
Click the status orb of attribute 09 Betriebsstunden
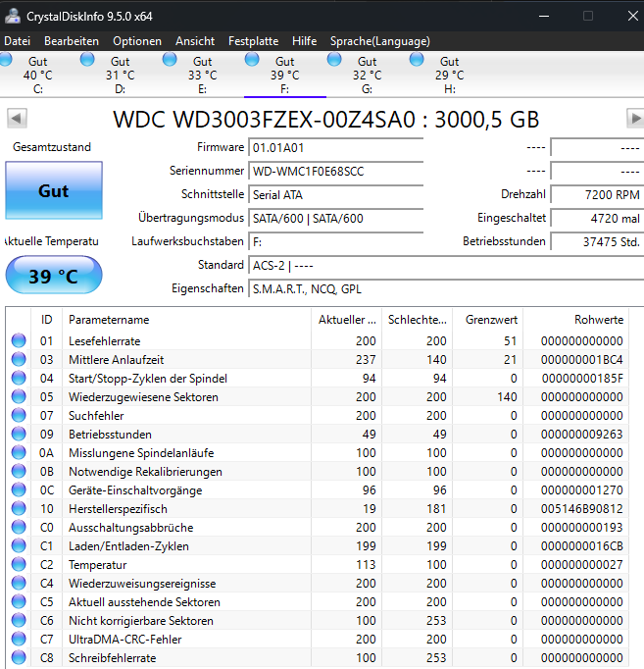tap(19, 434)
